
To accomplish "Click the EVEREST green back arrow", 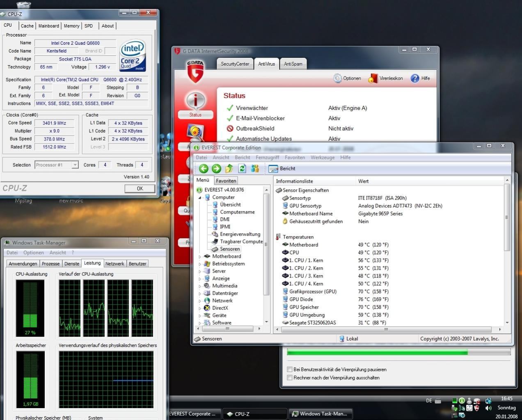I will 204,169.
